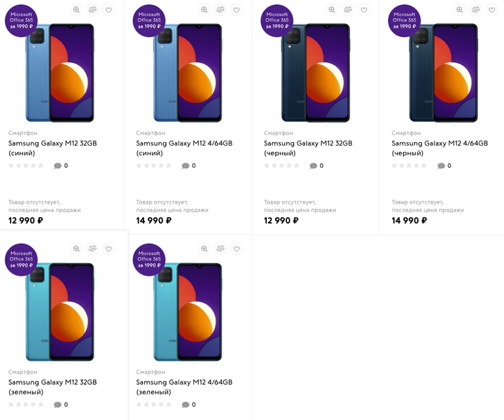Open comments for black Galaxy M12 4/64GB
This screenshot has height=420, width=504.
[x=441, y=166]
